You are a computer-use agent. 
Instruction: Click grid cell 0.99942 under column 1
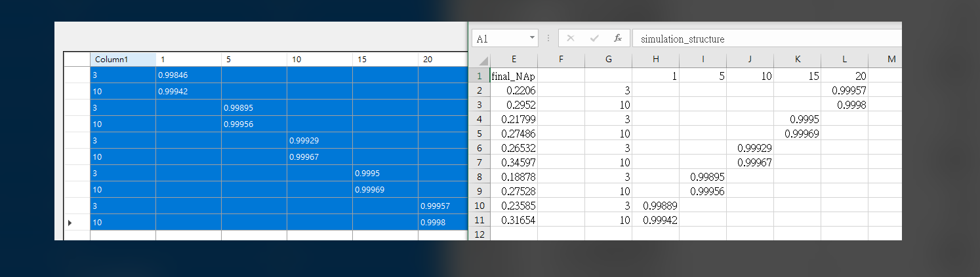pos(188,92)
